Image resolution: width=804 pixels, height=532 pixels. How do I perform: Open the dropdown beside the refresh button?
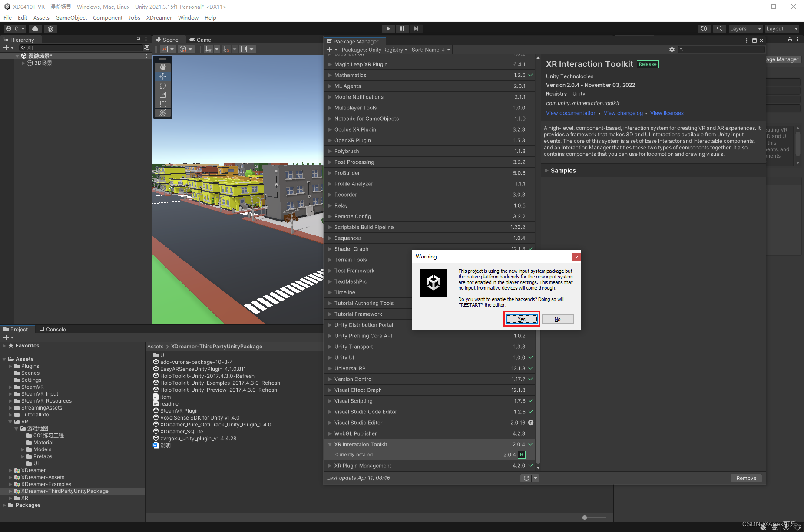coord(536,478)
